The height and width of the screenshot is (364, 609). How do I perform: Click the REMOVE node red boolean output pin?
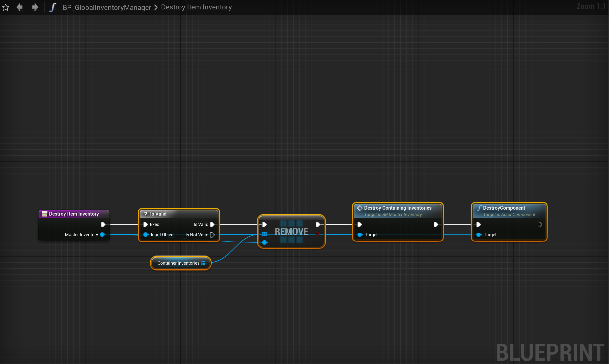coord(317,234)
